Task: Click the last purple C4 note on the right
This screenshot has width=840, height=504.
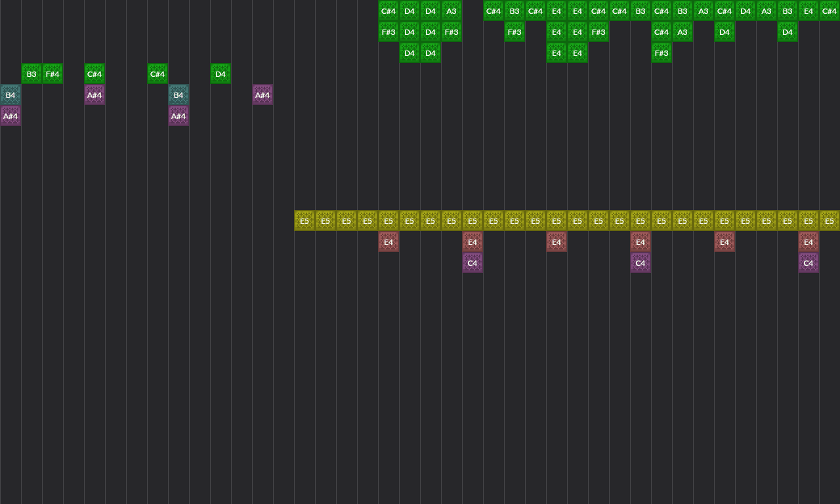Action: [x=808, y=262]
